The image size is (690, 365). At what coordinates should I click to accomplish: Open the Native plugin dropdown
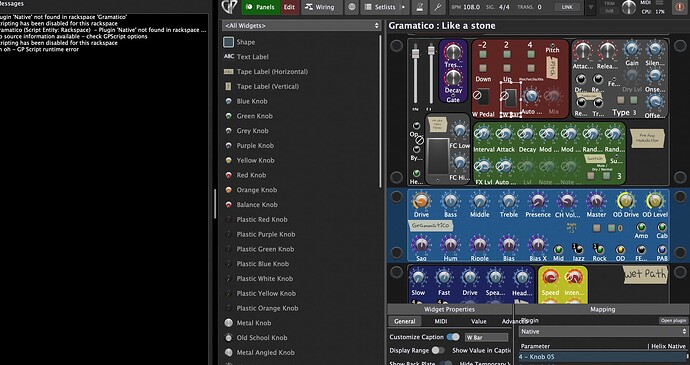(602, 332)
